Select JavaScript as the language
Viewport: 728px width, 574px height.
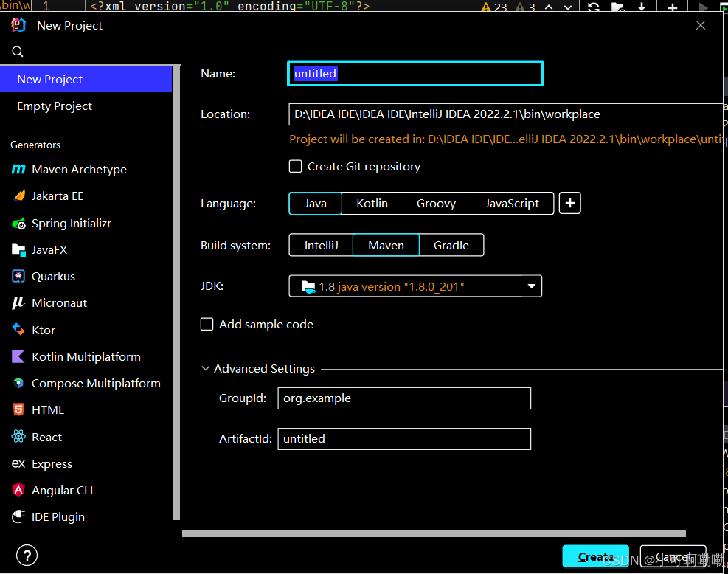pyautogui.click(x=512, y=204)
